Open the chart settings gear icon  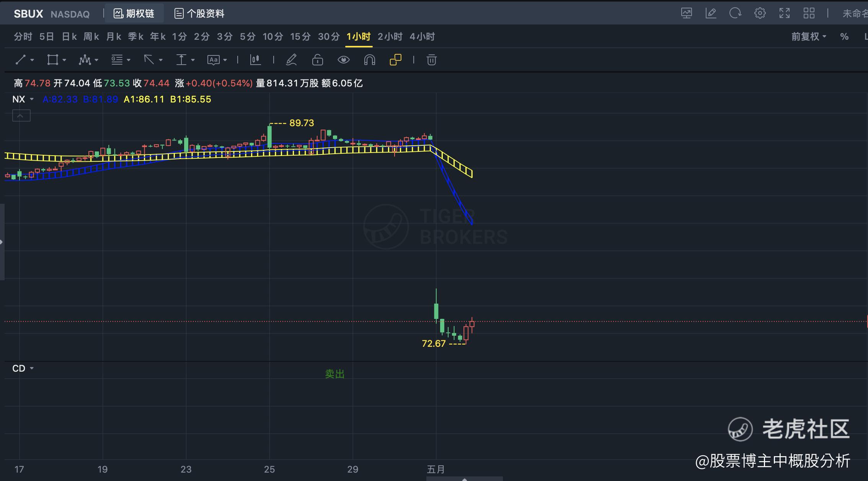[760, 13]
